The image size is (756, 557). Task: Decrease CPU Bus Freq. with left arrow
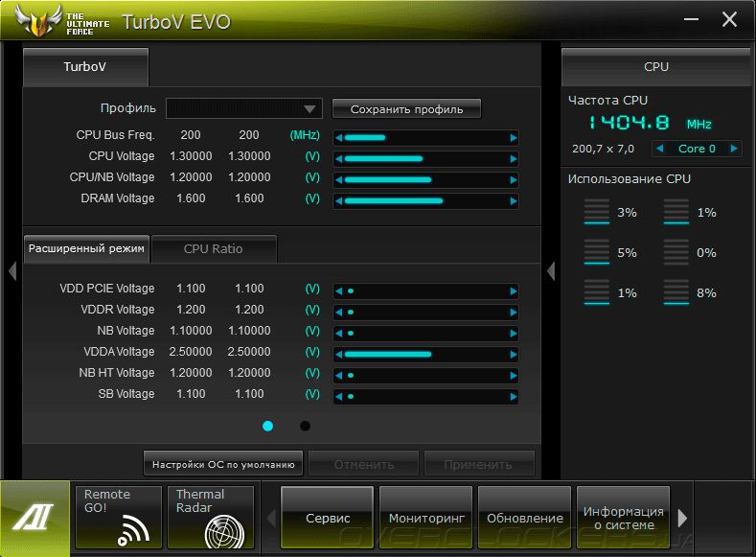tap(339, 138)
